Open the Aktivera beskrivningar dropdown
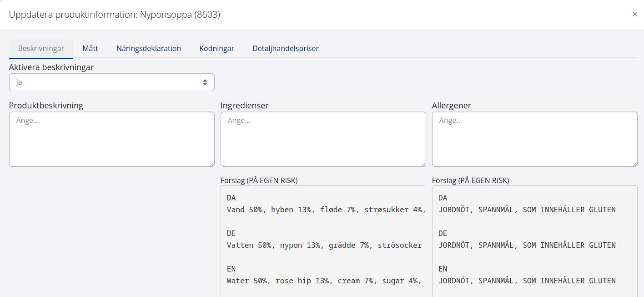This screenshot has height=297, width=644. (112, 82)
